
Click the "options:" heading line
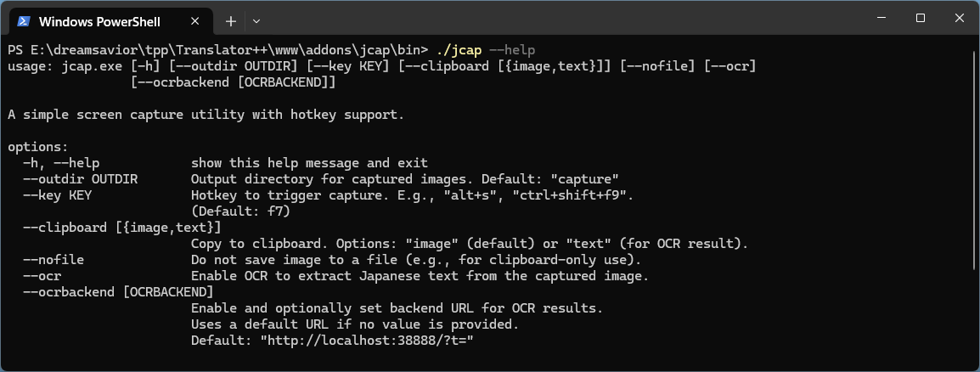(x=38, y=147)
